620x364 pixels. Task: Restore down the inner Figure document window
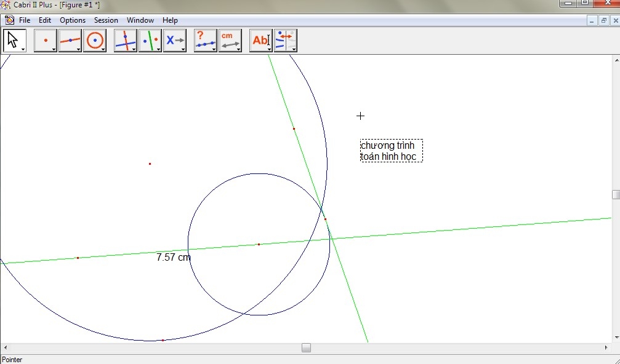coord(604,20)
